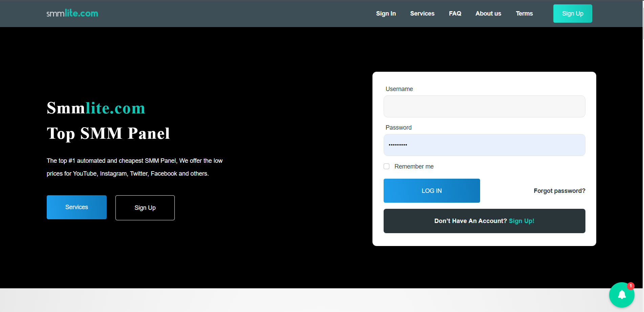Click the red notification count badge
The width and height of the screenshot is (644, 312).
[x=630, y=286]
